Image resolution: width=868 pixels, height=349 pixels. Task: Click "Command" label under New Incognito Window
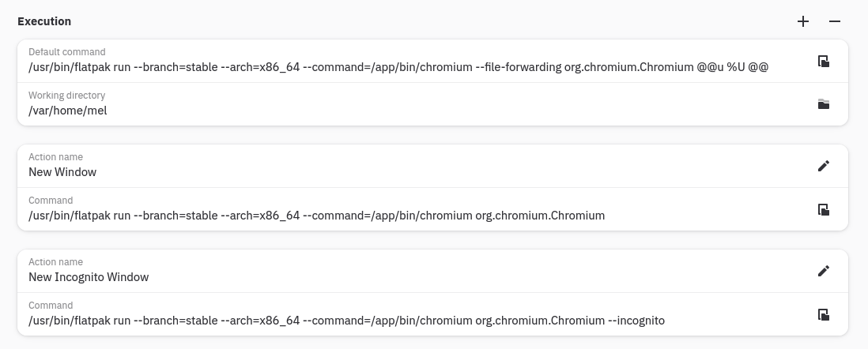51,306
